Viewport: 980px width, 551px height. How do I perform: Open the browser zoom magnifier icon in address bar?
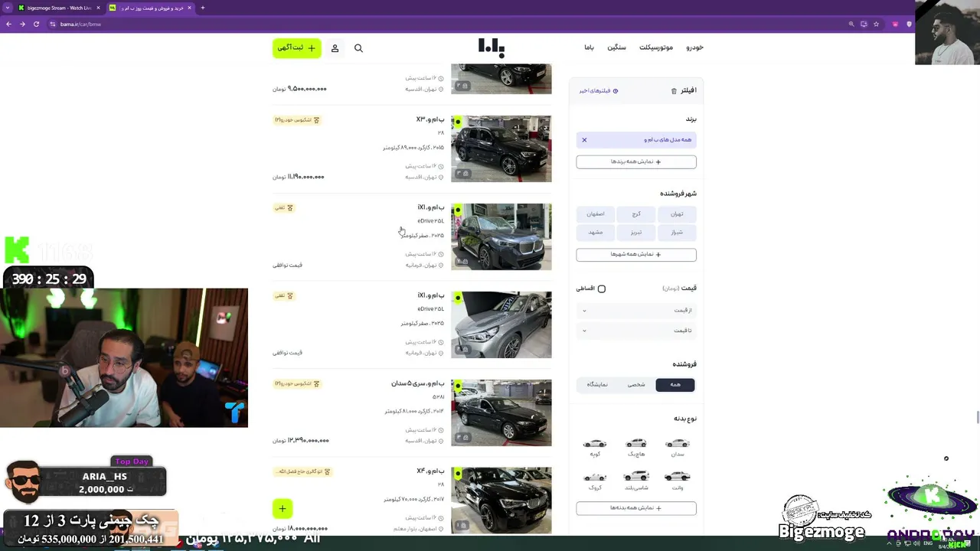pos(851,24)
